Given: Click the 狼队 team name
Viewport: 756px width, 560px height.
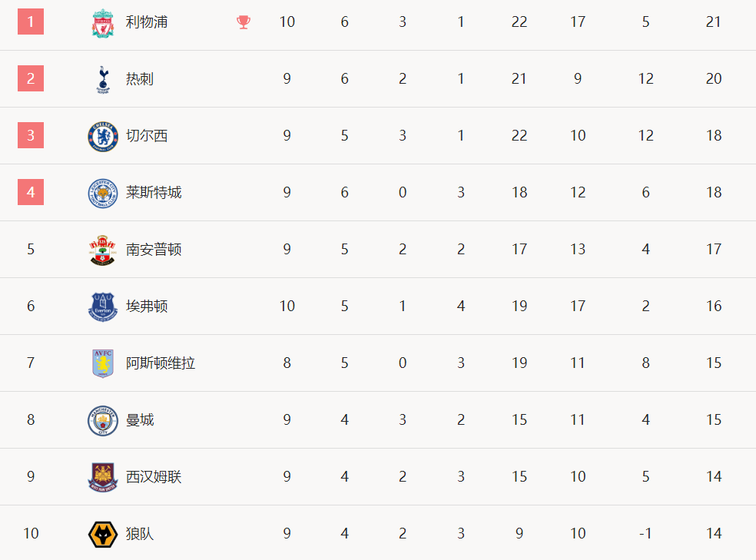Looking at the screenshot, I should point(139,533).
